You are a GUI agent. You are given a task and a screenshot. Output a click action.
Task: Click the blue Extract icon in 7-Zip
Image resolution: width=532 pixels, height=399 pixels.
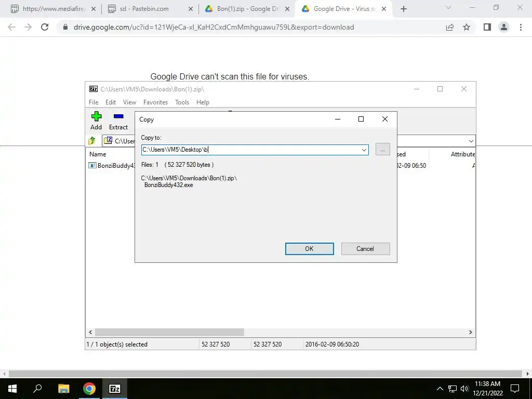pos(118,116)
